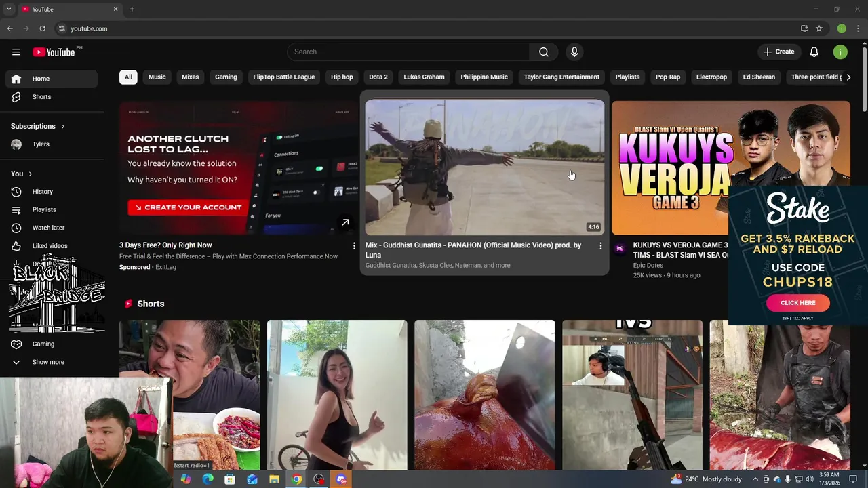This screenshot has width=868, height=488.
Task: Open Chrome profile icon in toolbar
Action: tap(842, 28)
